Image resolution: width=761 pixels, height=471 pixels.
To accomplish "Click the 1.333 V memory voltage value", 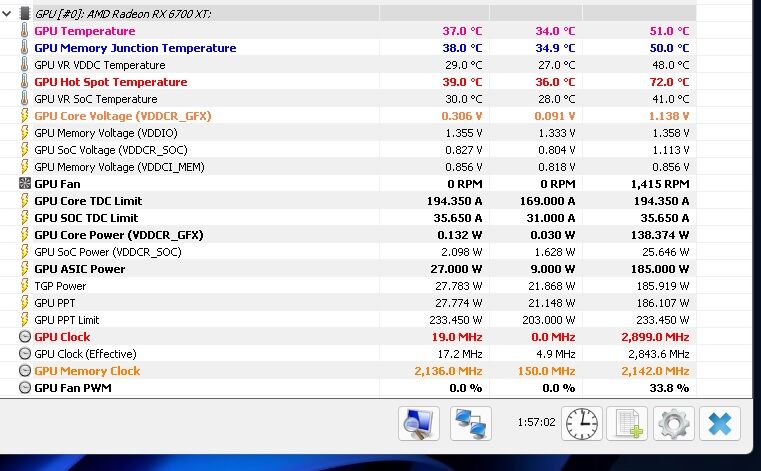I will 557,133.
